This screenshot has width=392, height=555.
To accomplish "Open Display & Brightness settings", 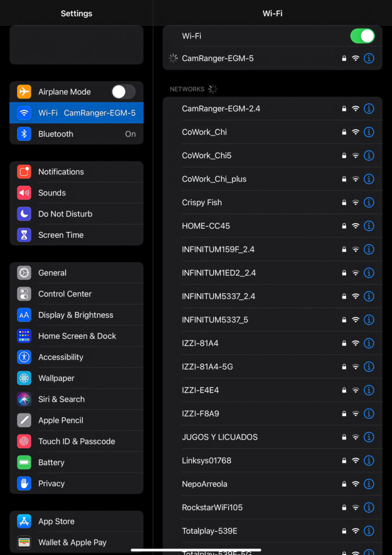I will click(76, 315).
